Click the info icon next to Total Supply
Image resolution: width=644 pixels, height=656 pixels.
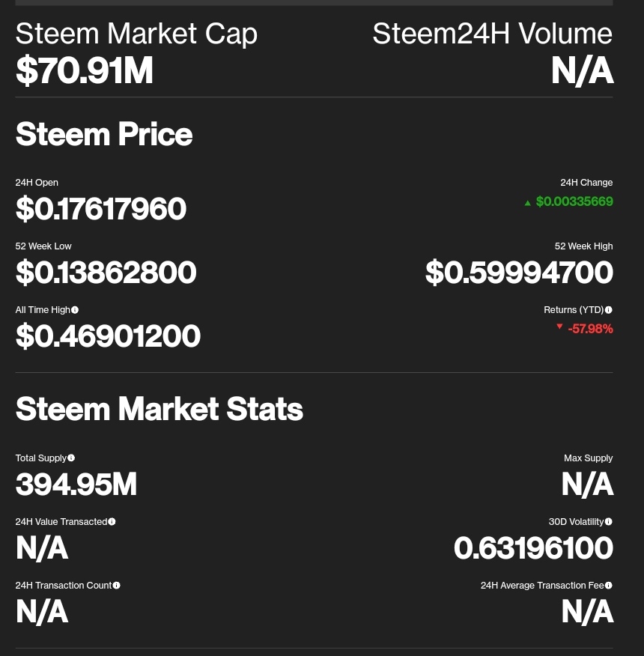point(71,458)
